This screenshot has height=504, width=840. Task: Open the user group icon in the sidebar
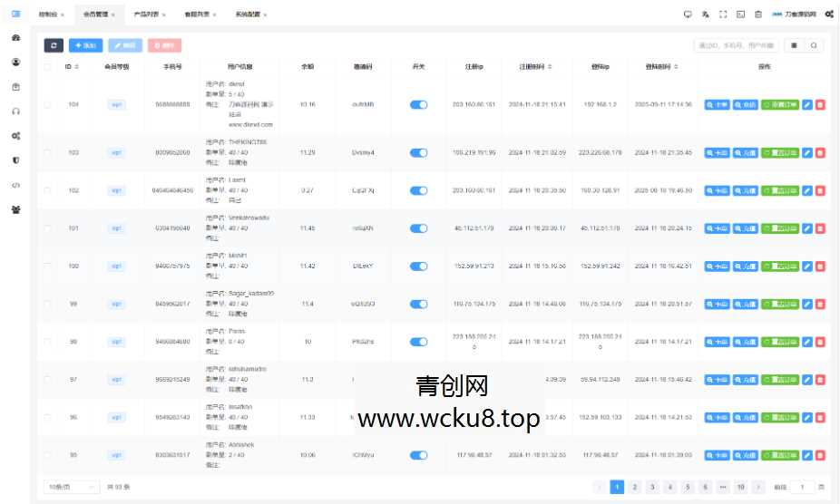[15, 209]
